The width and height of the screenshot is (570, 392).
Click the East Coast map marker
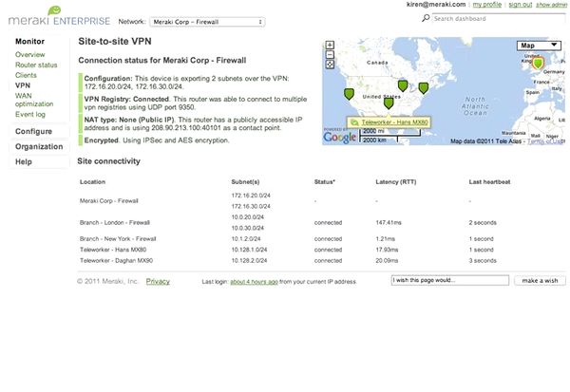click(423, 88)
